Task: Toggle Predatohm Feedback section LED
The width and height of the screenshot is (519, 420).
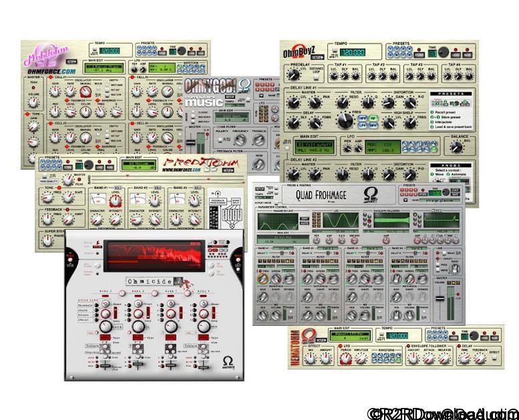Action: [67, 210]
